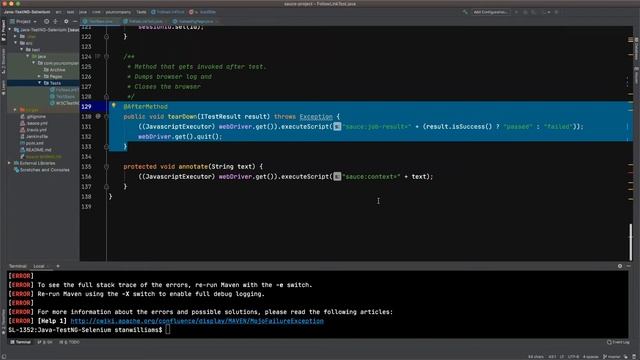The height and width of the screenshot is (360, 640).
Task: Click the git branch master status bar item
Action: [611, 357]
